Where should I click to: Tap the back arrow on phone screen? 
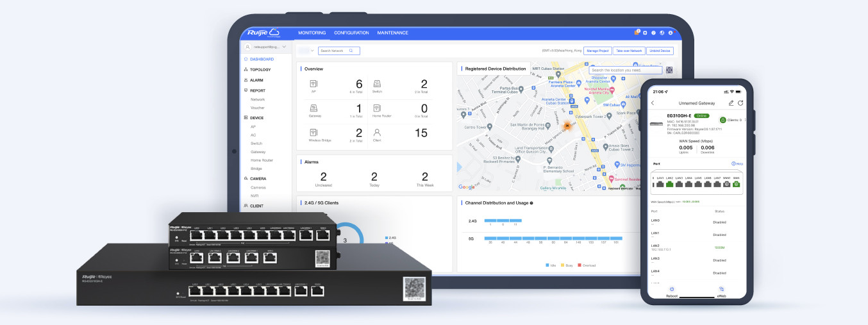point(653,103)
